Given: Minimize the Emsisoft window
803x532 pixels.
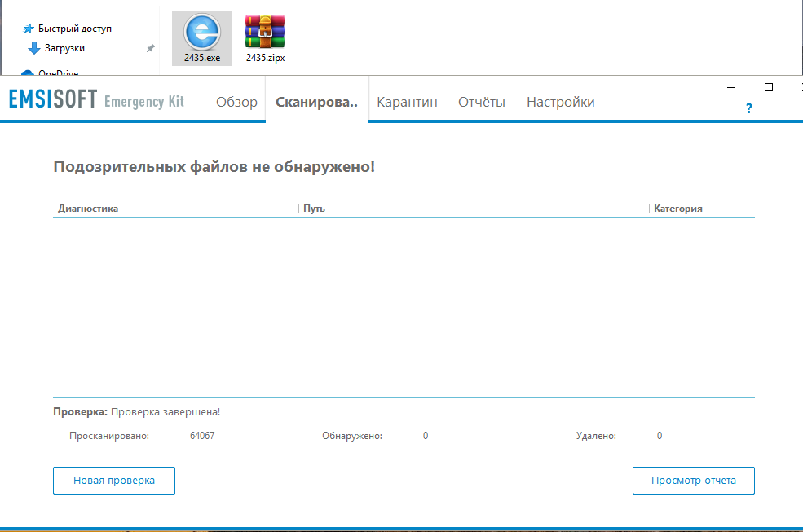Looking at the screenshot, I should tap(731, 87).
